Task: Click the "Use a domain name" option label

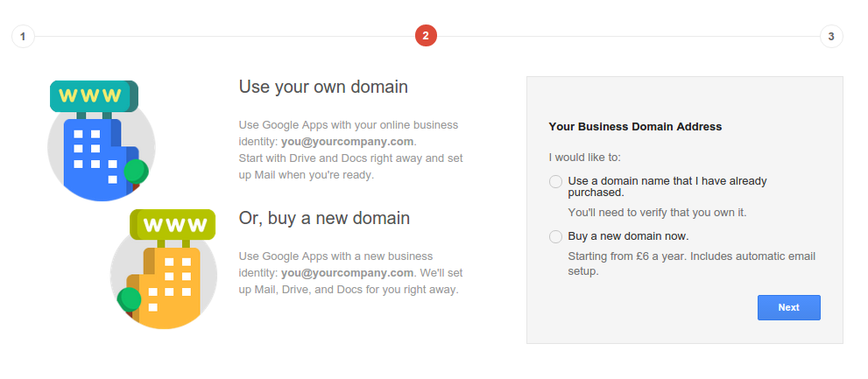Action: 667,186
